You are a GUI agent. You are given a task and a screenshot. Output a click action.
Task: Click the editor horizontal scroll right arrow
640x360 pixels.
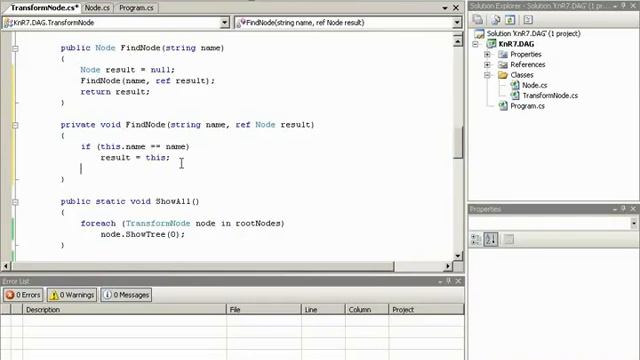click(x=448, y=266)
